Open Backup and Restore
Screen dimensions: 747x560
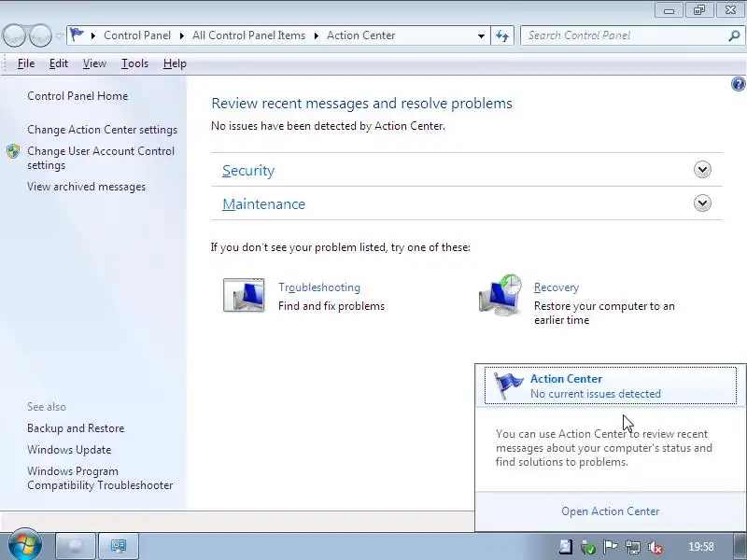click(x=76, y=428)
